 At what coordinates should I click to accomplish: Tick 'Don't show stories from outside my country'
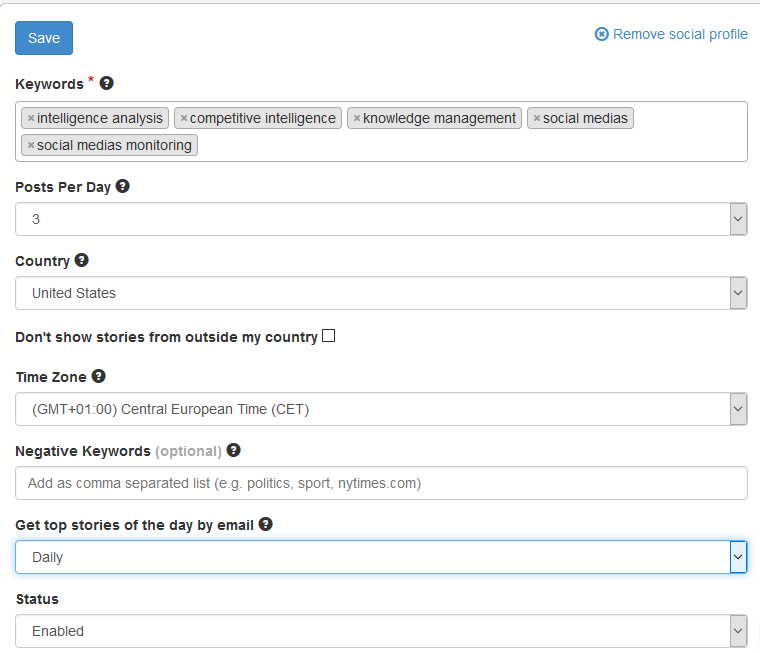click(x=329, y=335)
